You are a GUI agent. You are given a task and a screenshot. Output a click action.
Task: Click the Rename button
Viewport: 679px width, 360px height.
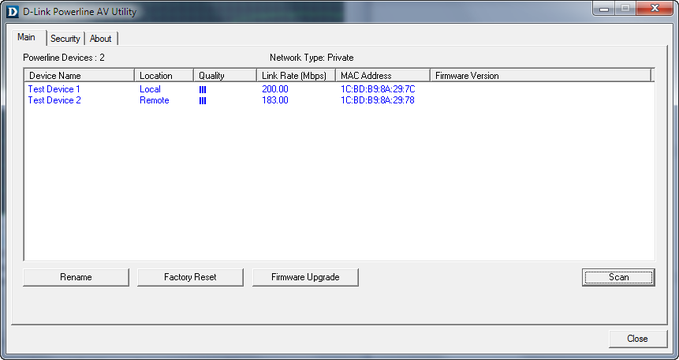[x=76, y=277]
